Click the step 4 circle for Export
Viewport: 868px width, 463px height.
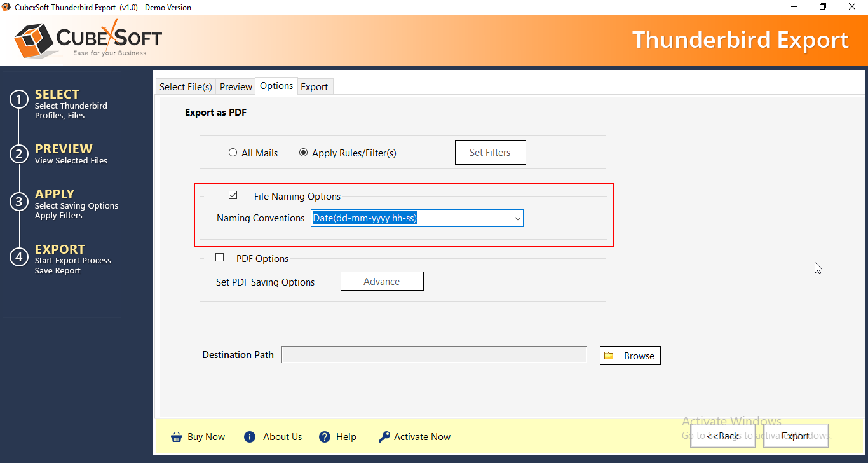click(19, 257)
